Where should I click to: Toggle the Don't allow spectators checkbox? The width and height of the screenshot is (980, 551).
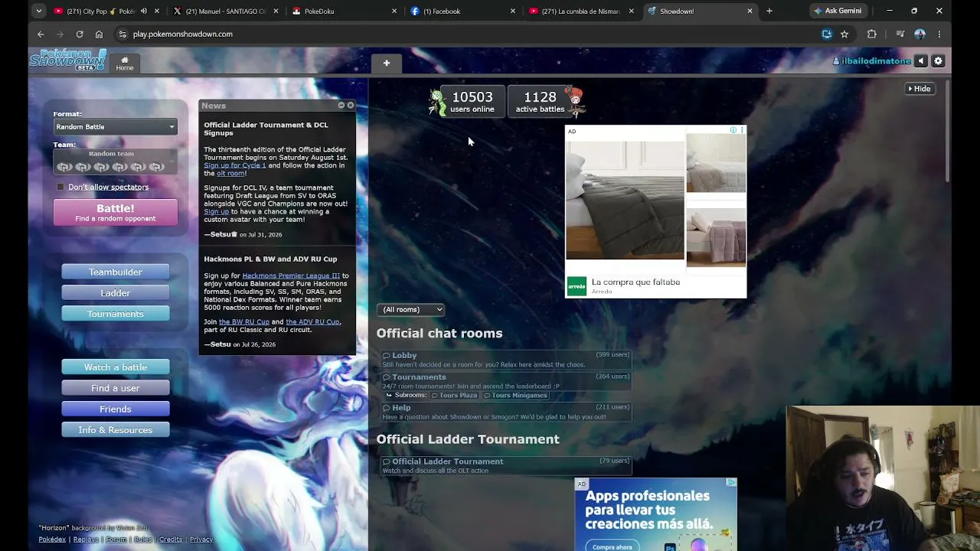[60, 187]
